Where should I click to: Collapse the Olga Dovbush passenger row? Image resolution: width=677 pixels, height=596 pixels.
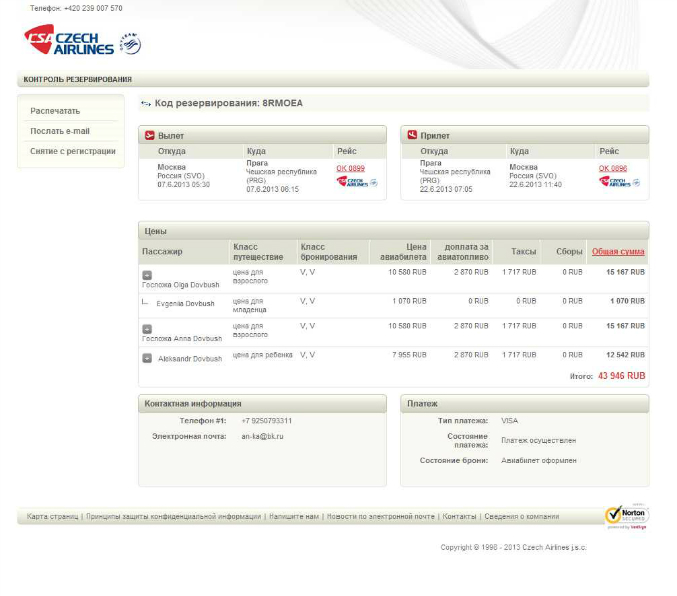click(147, 274)
